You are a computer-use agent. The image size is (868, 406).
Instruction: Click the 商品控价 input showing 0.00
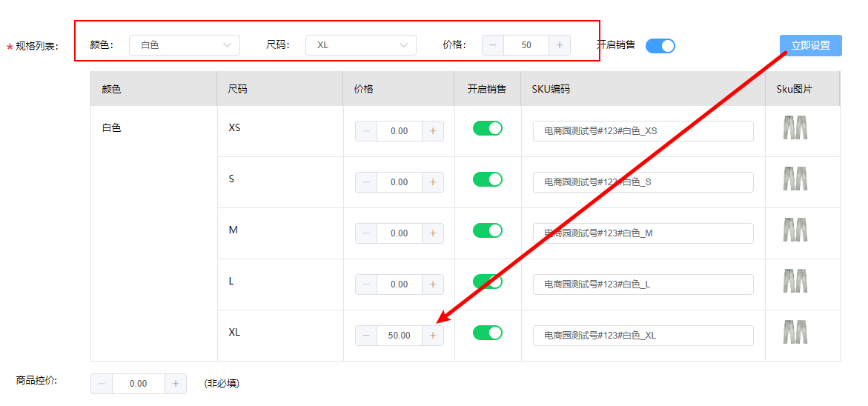[x=139, y=384]
